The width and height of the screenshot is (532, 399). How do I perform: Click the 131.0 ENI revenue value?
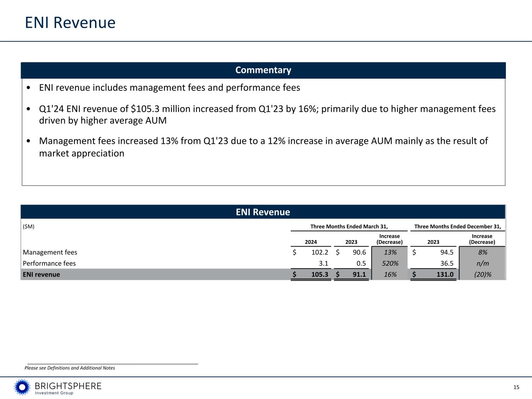click(x=444, y=274)
